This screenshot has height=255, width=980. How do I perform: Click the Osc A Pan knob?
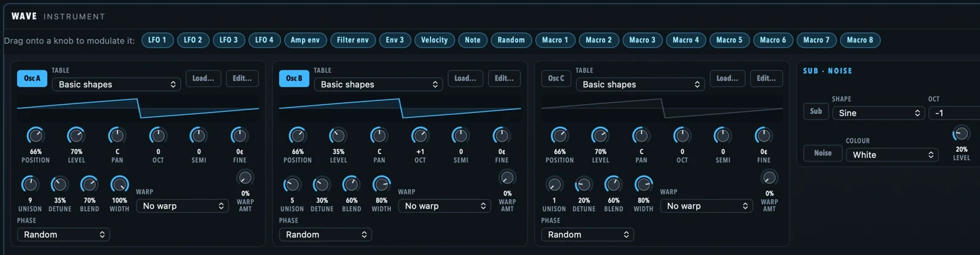coord(117,136)
